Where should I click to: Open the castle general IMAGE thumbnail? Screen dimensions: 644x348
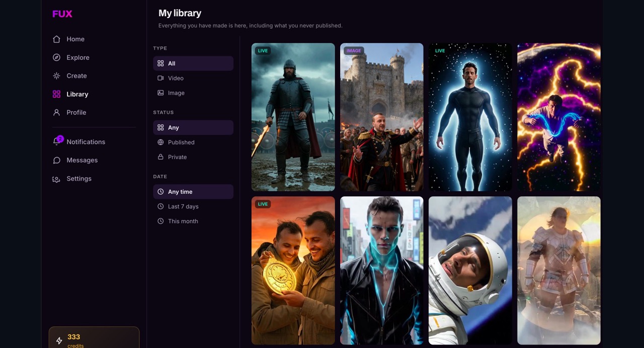tap(382, 117)
